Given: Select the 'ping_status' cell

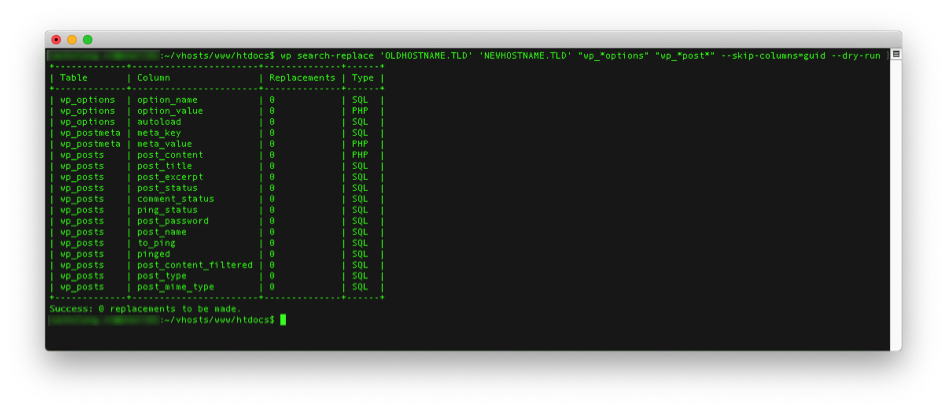Looking at the screenshot, I should 167,210.
